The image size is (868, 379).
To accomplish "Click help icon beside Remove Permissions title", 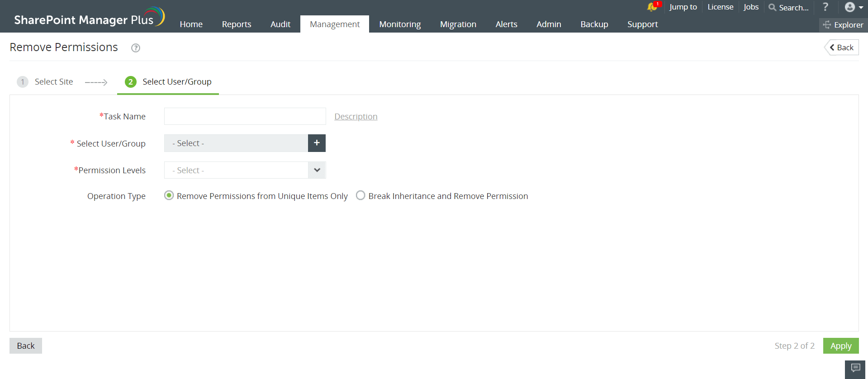I will pyautogui.click(x=136, y=48).
